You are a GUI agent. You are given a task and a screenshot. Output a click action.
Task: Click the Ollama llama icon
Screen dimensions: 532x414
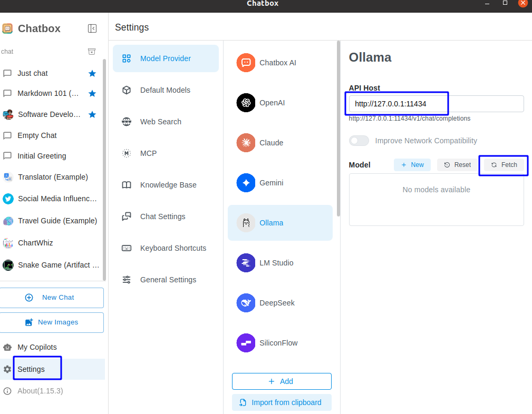coord(246,223)
